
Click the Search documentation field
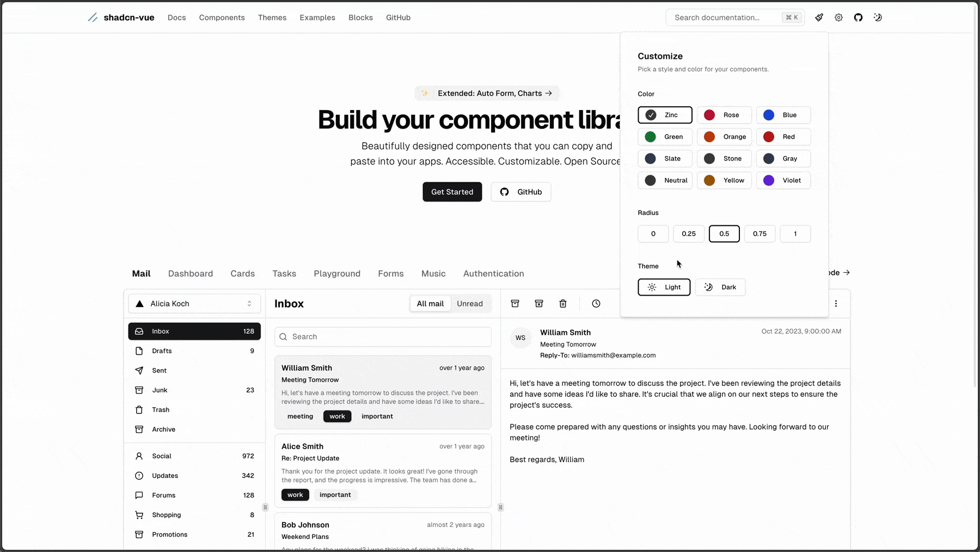tap(735, 17)
